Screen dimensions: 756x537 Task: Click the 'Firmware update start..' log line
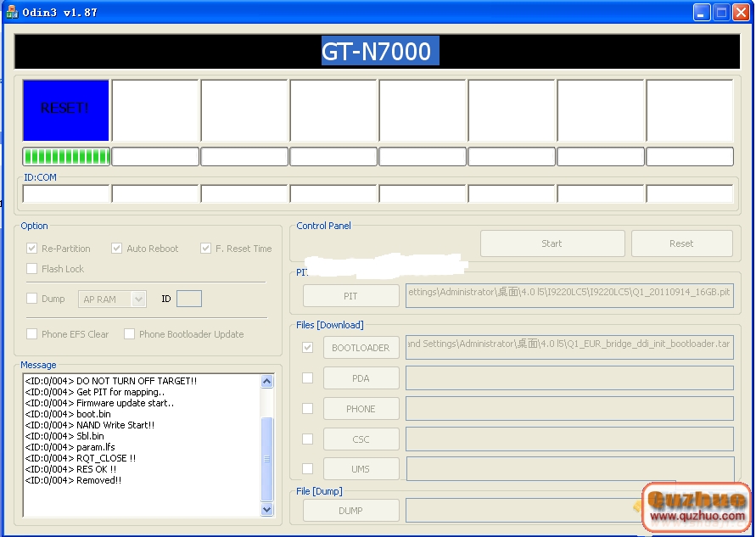click(x=99, y=403)
